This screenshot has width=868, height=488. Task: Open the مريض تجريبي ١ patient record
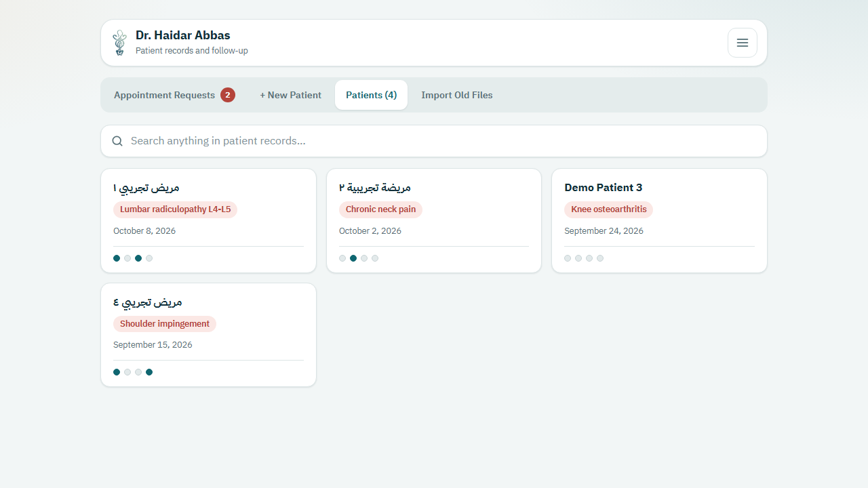pyautogui.click(x=208, y=221)
